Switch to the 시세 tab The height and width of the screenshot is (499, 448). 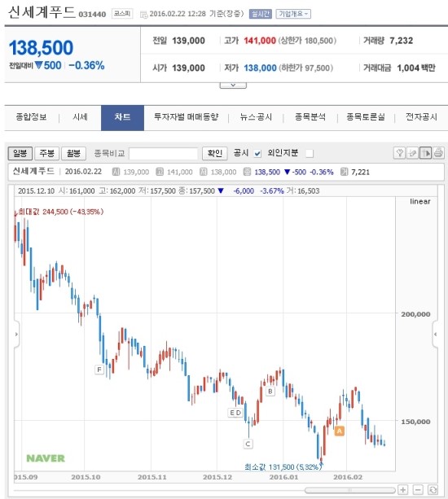point(80,117)
